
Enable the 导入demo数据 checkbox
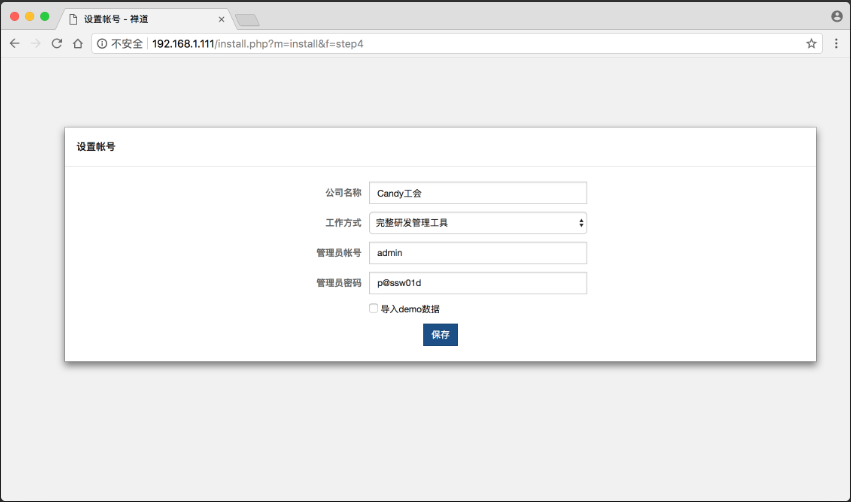click(373, 308)
